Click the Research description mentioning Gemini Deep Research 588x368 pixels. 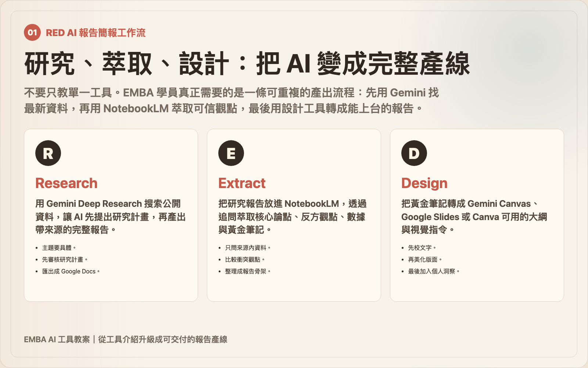pos(111,217)
